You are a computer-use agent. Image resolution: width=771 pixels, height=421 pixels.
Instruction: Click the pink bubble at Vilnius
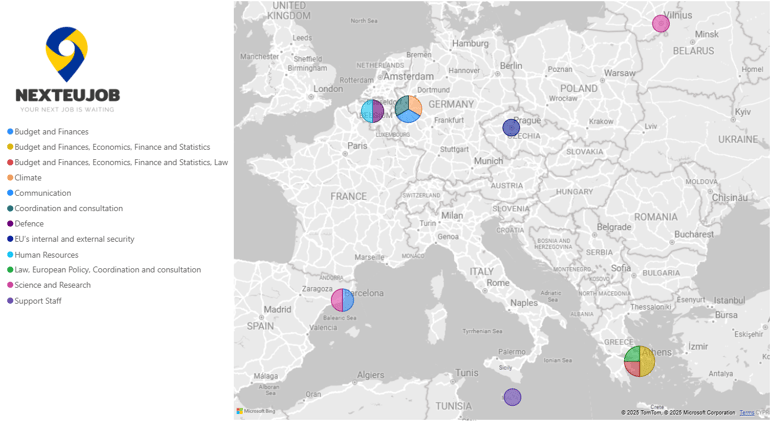point(661,24)
